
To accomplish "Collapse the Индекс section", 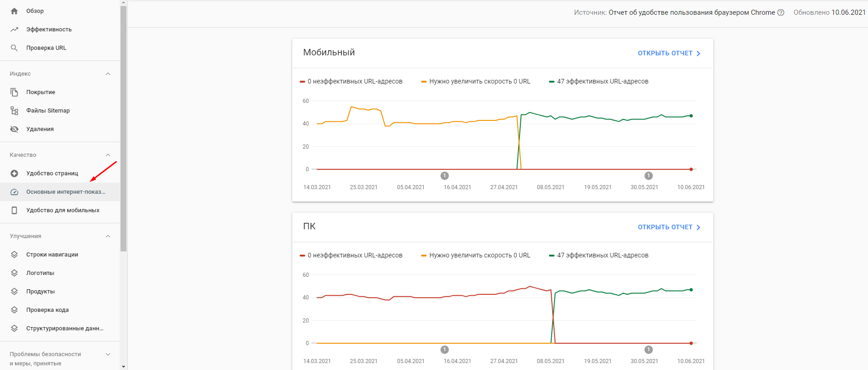I will [108, 74].
